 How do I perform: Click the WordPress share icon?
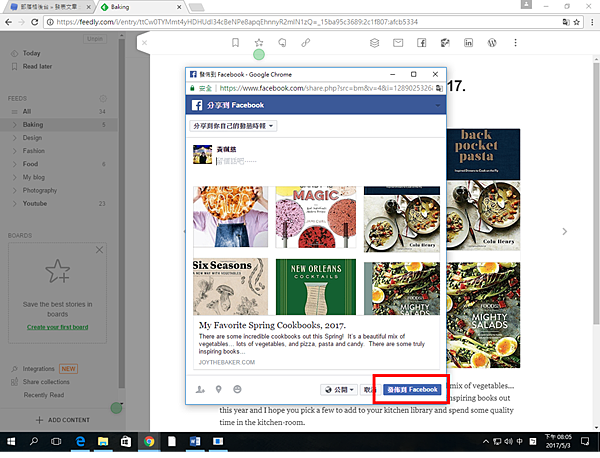(x=492, y=42)
